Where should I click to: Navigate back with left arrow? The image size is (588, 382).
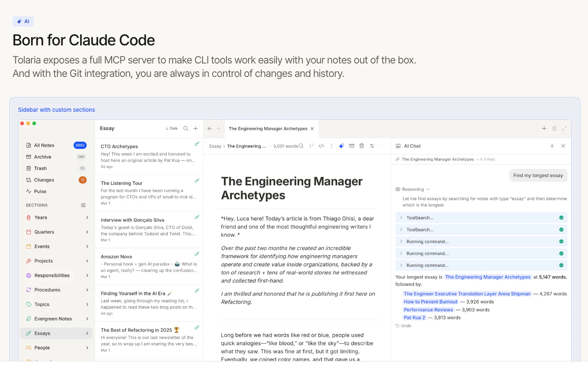pyautogui.click(x=210, y=129)
